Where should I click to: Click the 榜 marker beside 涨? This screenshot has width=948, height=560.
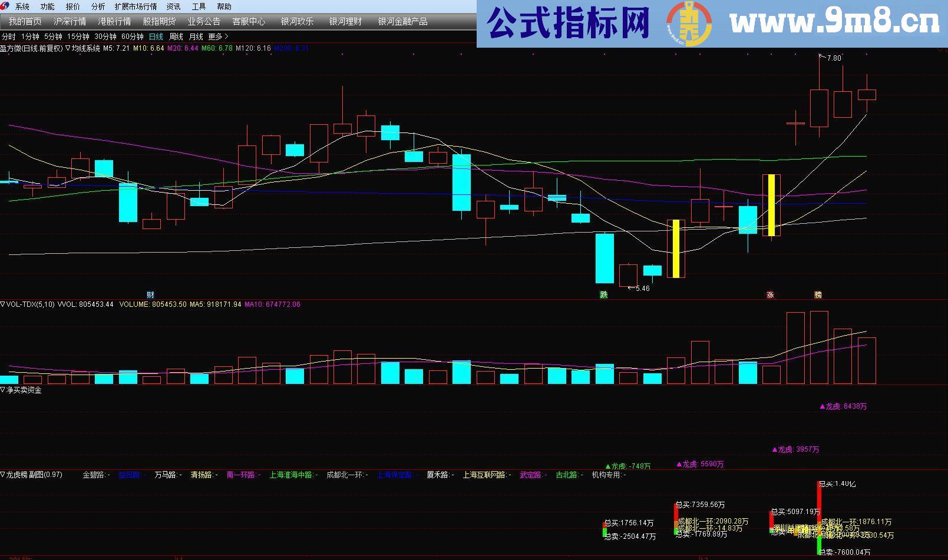tap(818, 294)
